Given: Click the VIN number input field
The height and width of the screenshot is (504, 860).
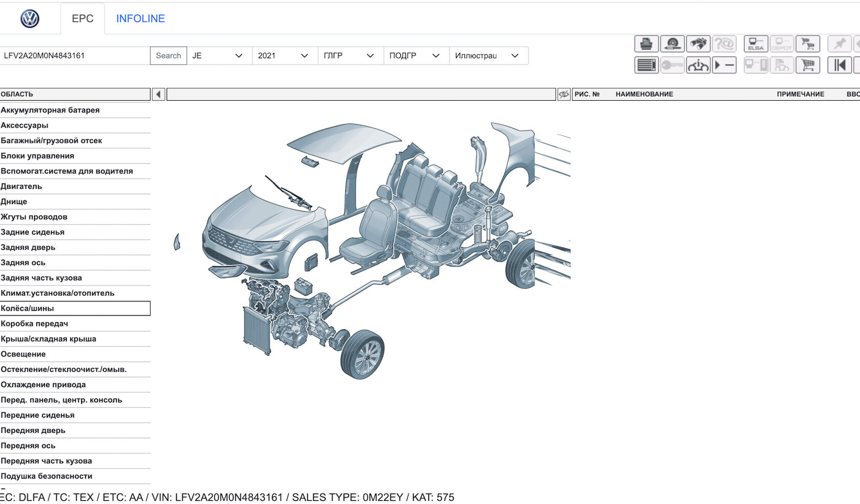Looking at the screenshot, I should (x=75, y=56).
